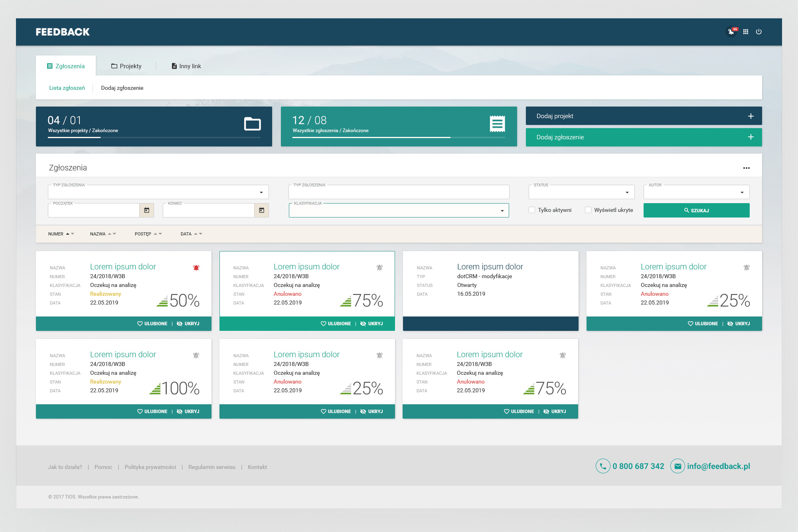Open notifications bell with 99 badge
This screenshot has height=532, width=798.
coord(731,32)
